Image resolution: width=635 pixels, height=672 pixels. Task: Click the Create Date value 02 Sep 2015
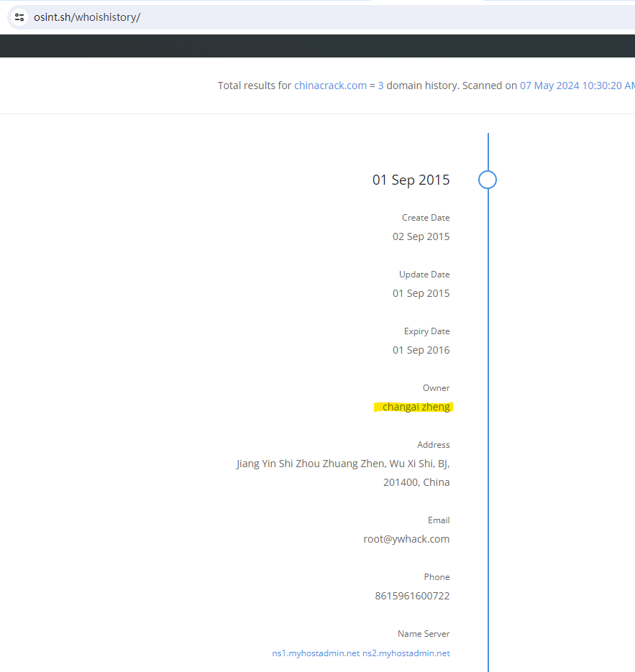click(421, 236)
